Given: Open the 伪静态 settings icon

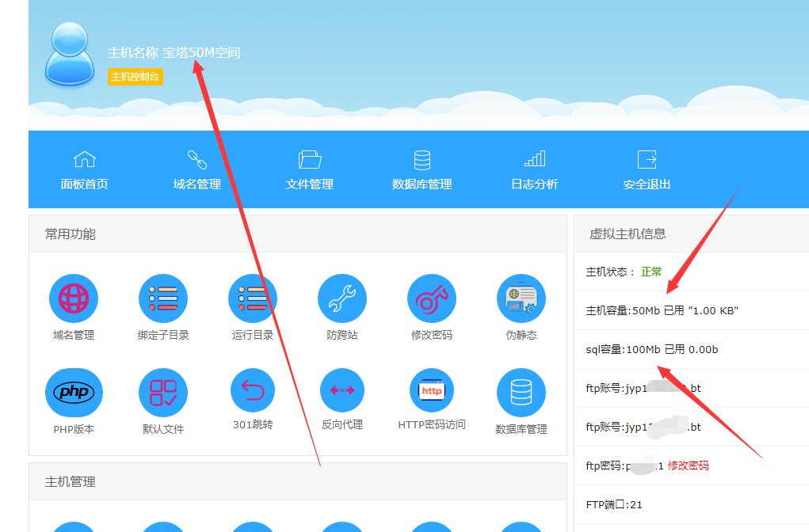Looking at the screenshot, I should (x=521, y=298).
